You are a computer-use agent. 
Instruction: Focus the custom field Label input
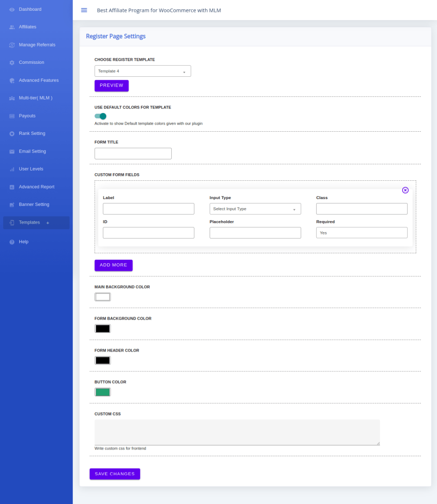[x=148, y=209]
